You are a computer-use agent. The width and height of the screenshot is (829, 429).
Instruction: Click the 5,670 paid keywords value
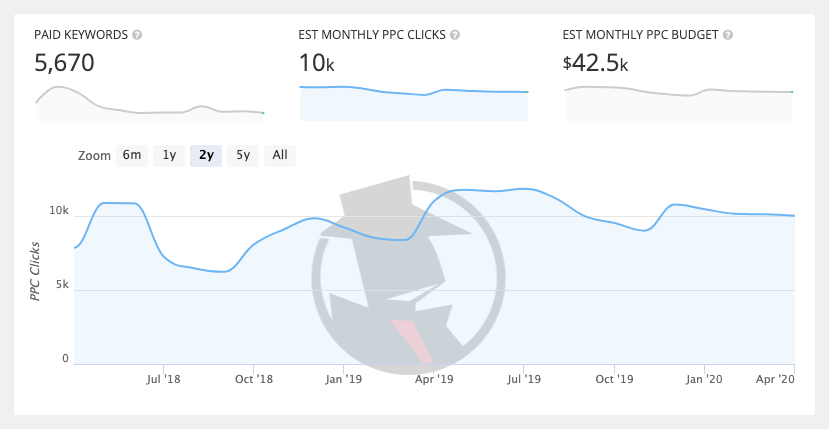tap(64, 64)
